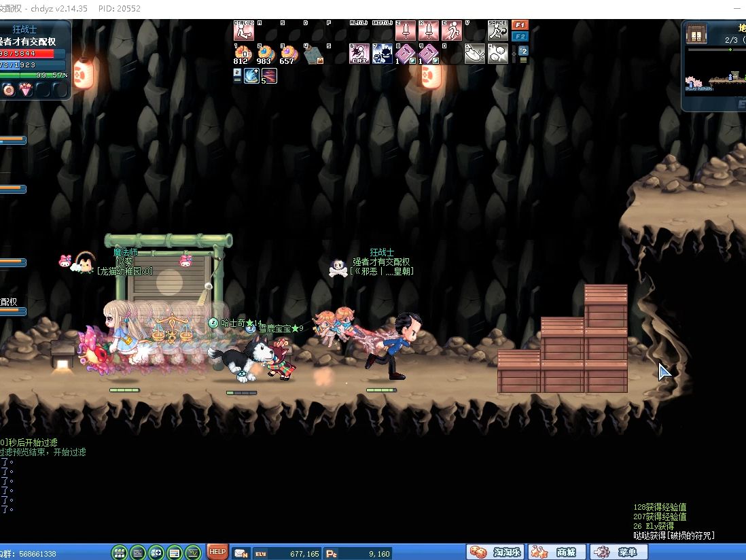Activate the CRI buff skill in slot 6

click(359, 54)
